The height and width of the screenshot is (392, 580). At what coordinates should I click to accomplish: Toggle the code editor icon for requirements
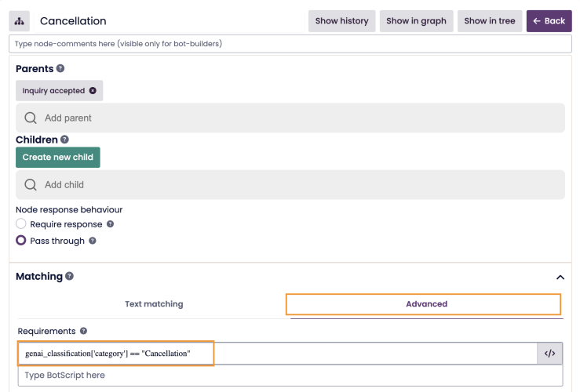(549, 354)
